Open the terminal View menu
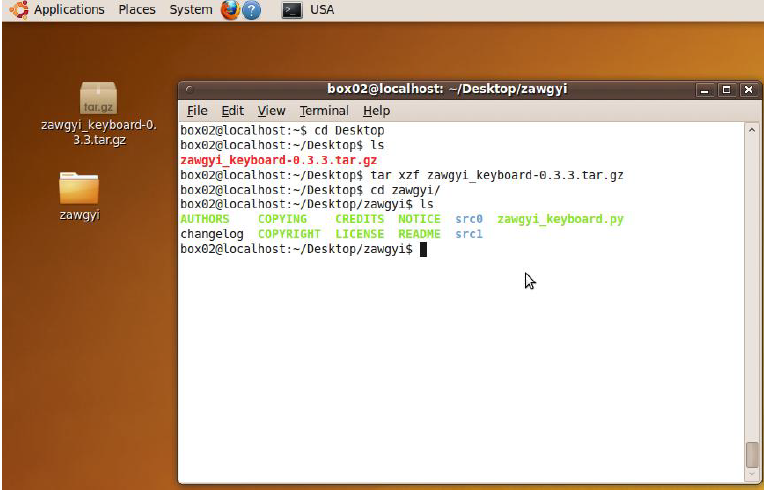Screen dimensions: 764x490 (x=271, y=111)
